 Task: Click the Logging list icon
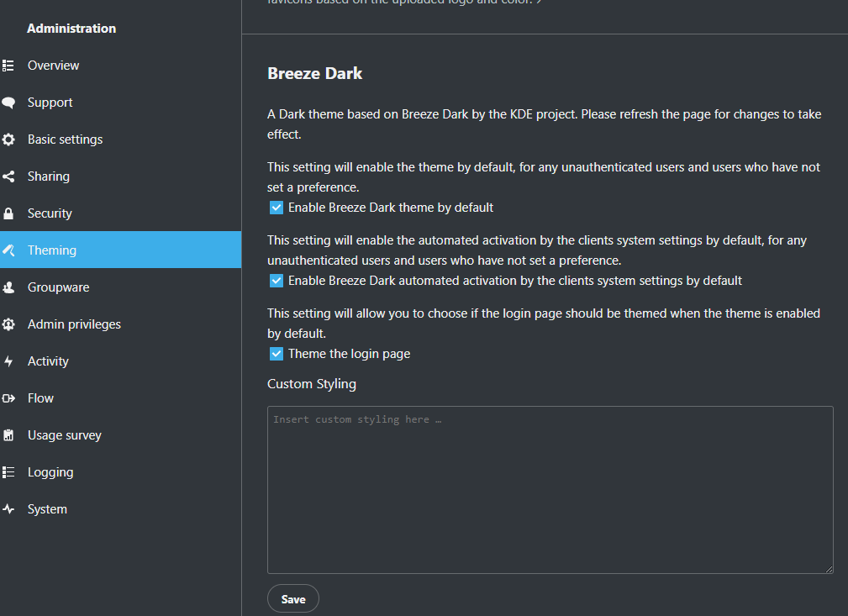pos(8,472)
